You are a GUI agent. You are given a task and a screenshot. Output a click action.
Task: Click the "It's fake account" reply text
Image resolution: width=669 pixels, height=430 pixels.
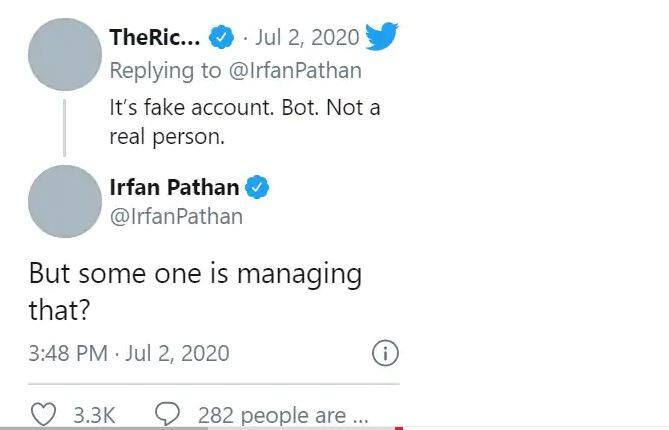245,122
